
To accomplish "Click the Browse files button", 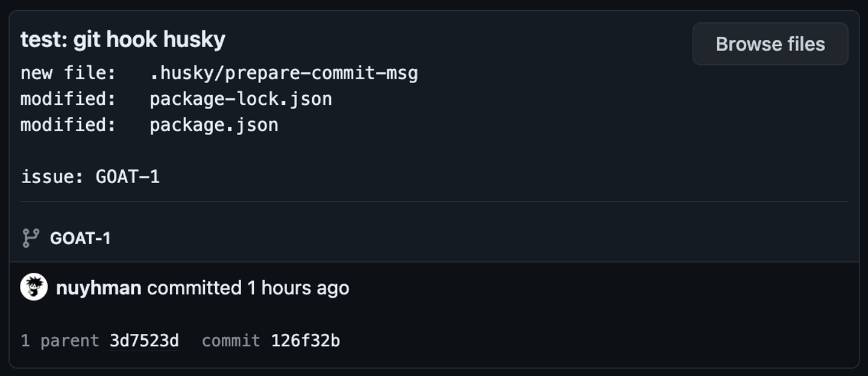I will pos(770,44).
